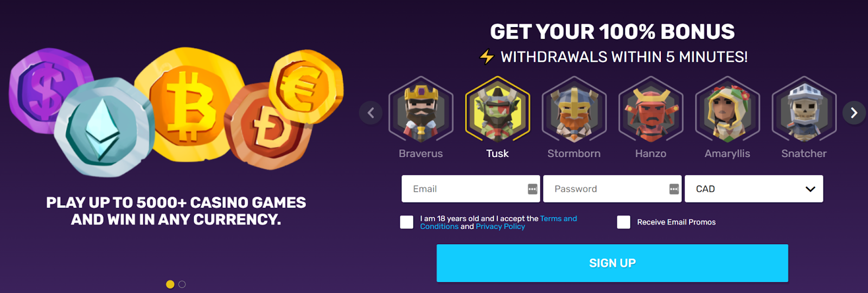Image resolution: width=868 pixels, height=293 pixels.
Task: Tick the 18 years old acceptance checkbox
Action: pyautogui.click(x=406, y=222)
